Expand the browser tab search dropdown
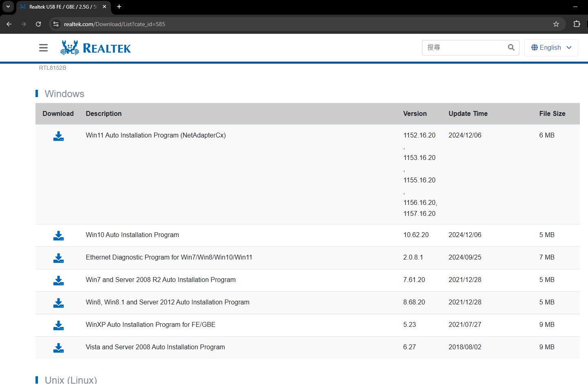 pyautogui.click(x=8, y=7)
